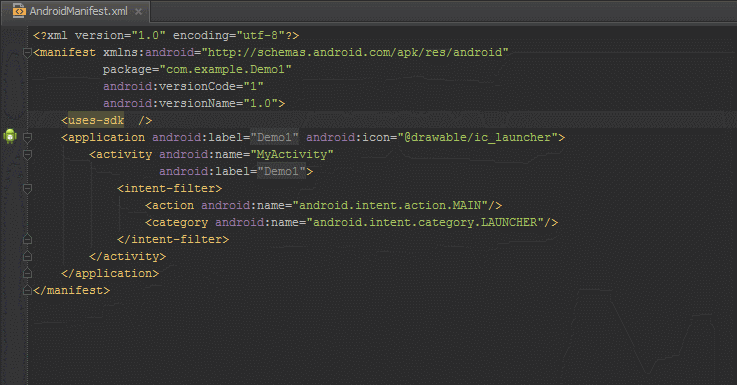
Task: Click fold end marker at </manifest>
Action: pyautogui.click(x=27, y=290)
